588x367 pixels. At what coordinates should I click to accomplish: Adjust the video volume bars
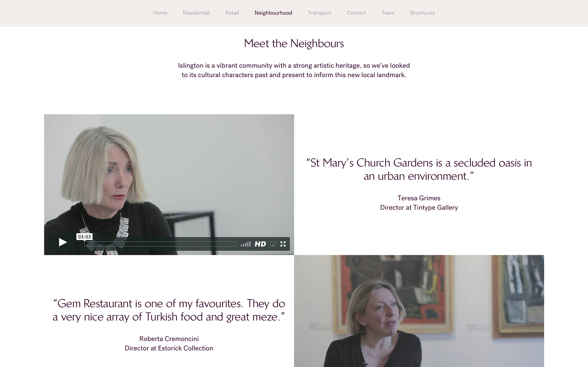[246, 244]
